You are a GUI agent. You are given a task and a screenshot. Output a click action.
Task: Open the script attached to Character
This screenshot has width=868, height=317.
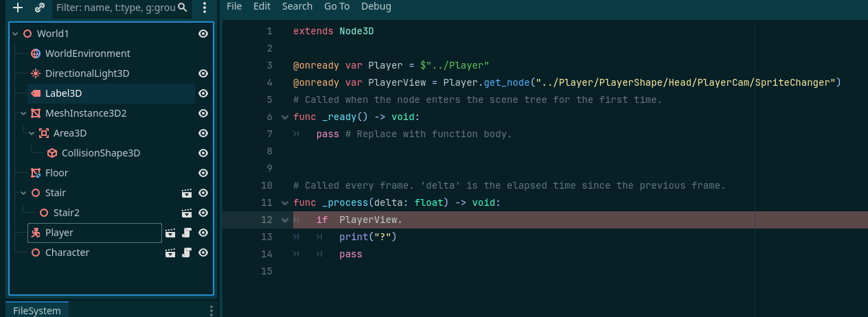[186, 253]
